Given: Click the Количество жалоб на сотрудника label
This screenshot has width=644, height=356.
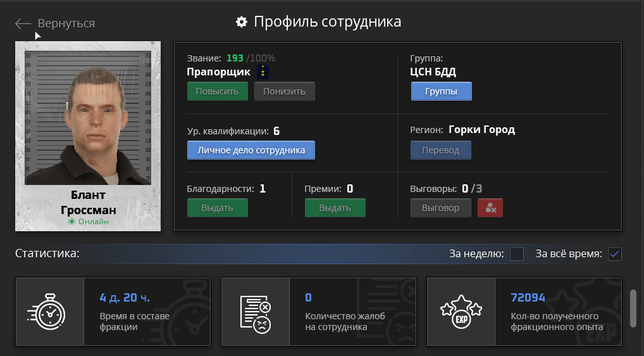Looking at the screenshot, I should [x=345, y=321].
